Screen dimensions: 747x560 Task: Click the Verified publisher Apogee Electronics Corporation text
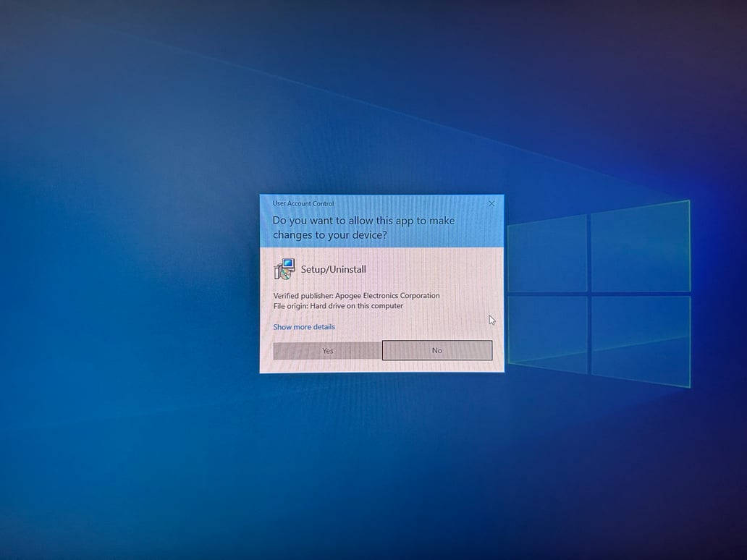(356, 295)
